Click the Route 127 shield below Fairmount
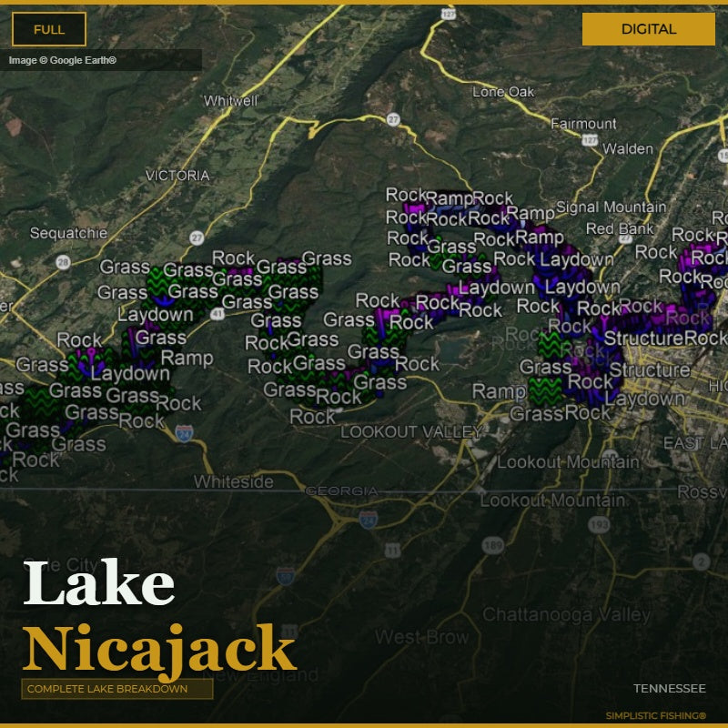The height and width of the screenshot is (728, 728). point(590,140)
